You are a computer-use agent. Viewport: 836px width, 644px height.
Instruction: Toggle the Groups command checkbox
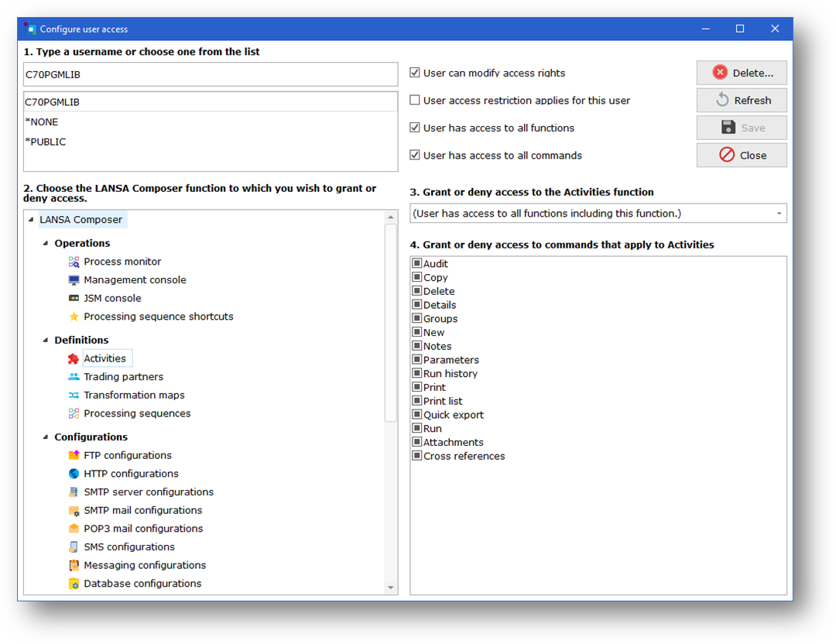417,318
